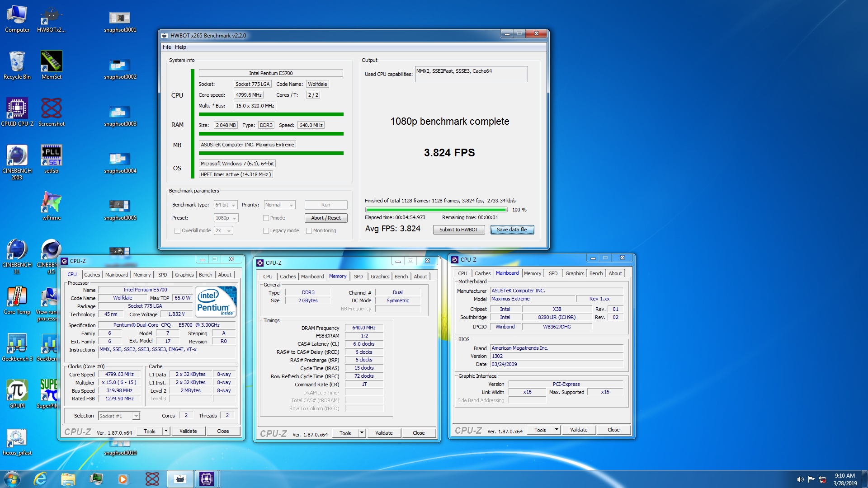The image size is (868, 488).
Task: Open the Windows Start menu
Action: tap(12, 479)
